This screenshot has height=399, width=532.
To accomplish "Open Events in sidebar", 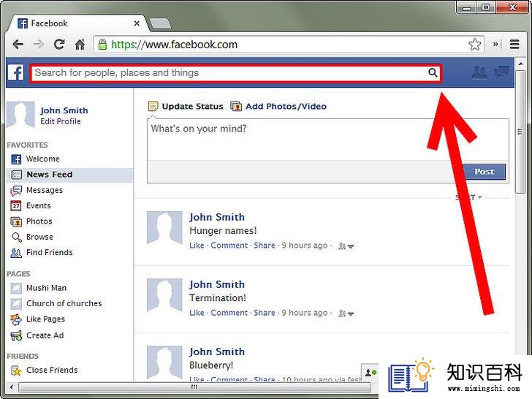I will click(38, 205).
